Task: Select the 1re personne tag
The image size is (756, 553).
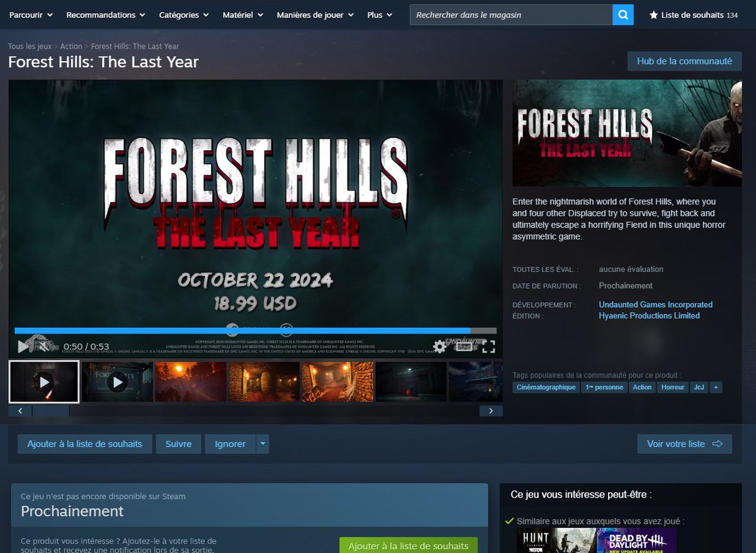Action: [604, 387]
